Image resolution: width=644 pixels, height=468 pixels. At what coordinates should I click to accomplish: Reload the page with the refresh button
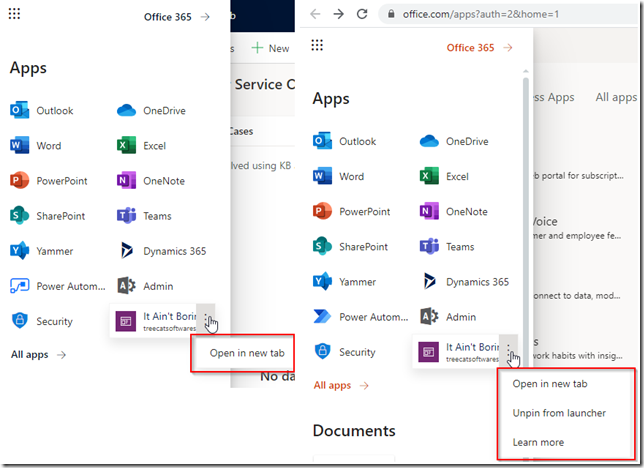(x=362, y=14)
